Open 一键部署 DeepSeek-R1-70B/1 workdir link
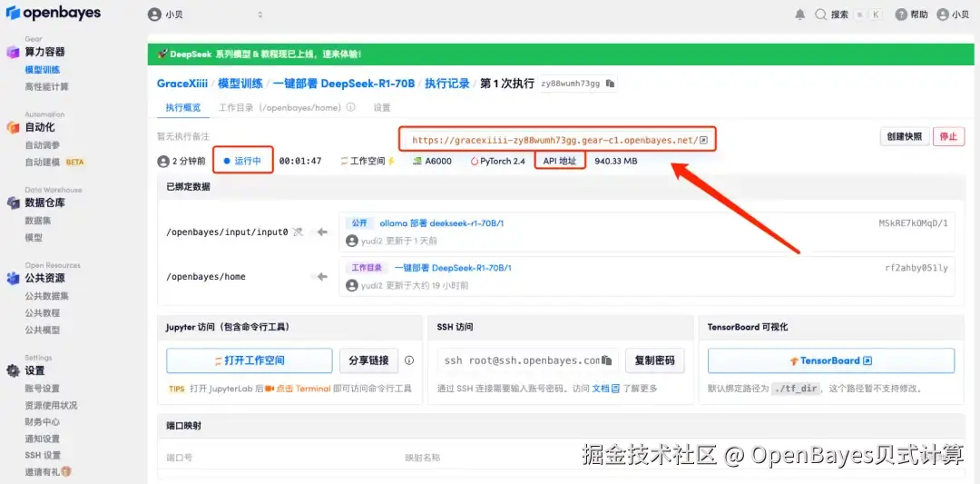This screenshot has height=484, width=980. click(x=453, y=268)
